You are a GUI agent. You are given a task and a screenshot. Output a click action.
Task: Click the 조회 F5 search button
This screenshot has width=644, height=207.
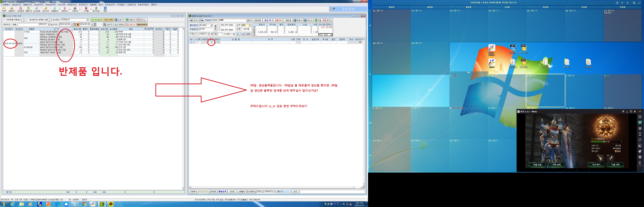(108, 24)
